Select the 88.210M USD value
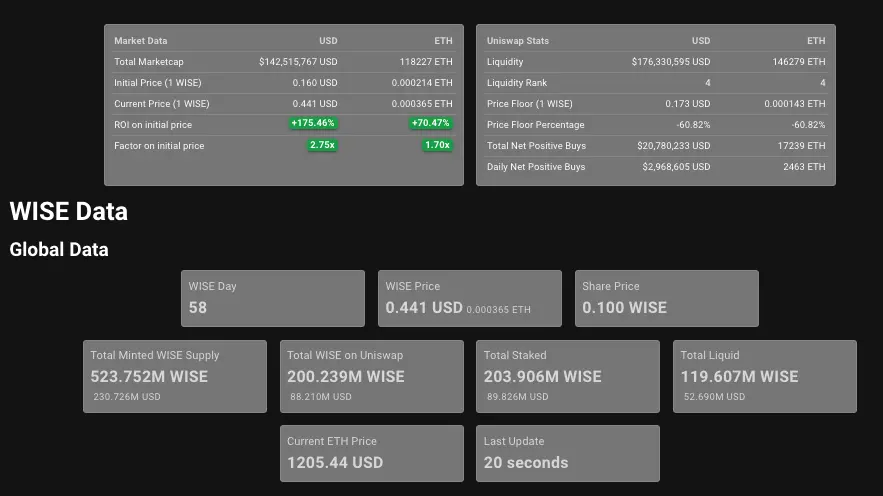 (321, 397)
